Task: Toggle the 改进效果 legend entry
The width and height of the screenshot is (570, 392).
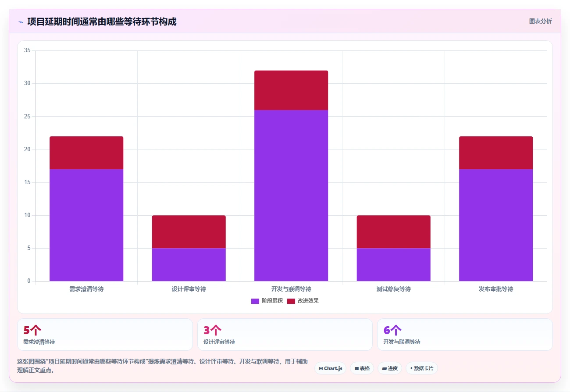Action: click(303, 301)
